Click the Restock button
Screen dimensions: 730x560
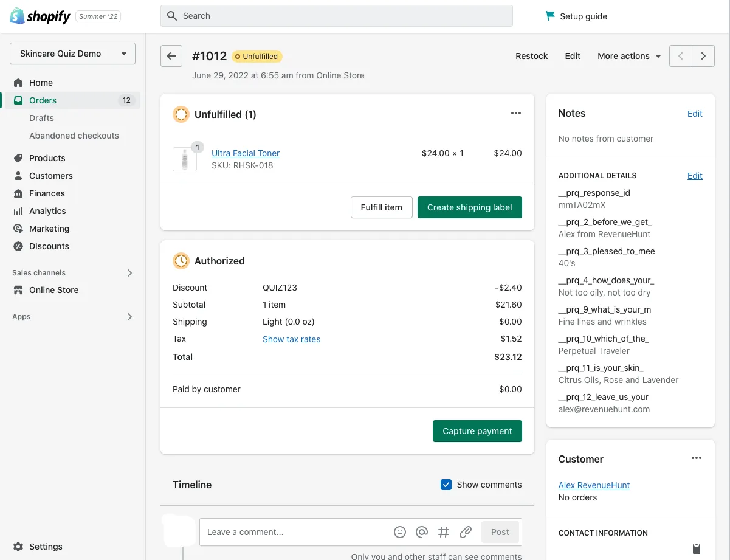coord(532,56)
